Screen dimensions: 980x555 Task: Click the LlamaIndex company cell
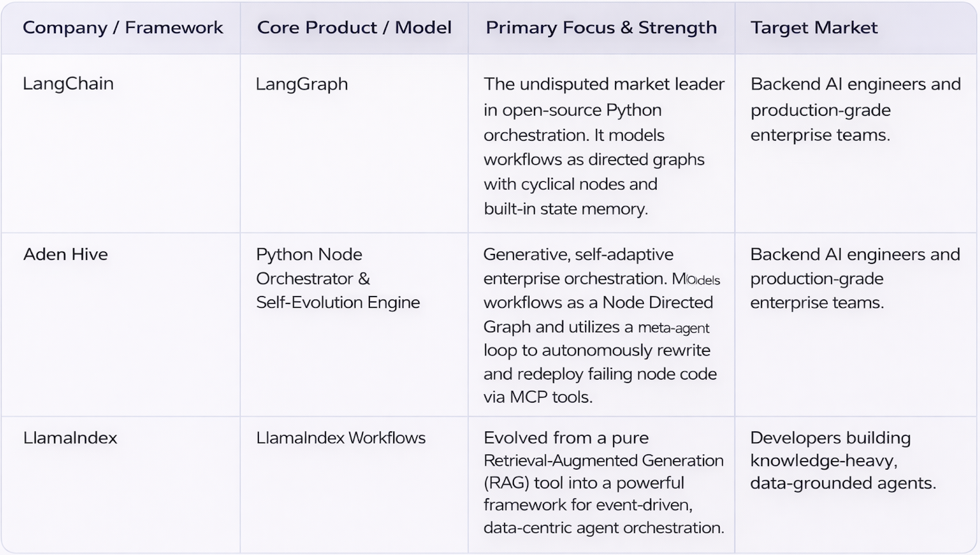(x=70, y=438)
